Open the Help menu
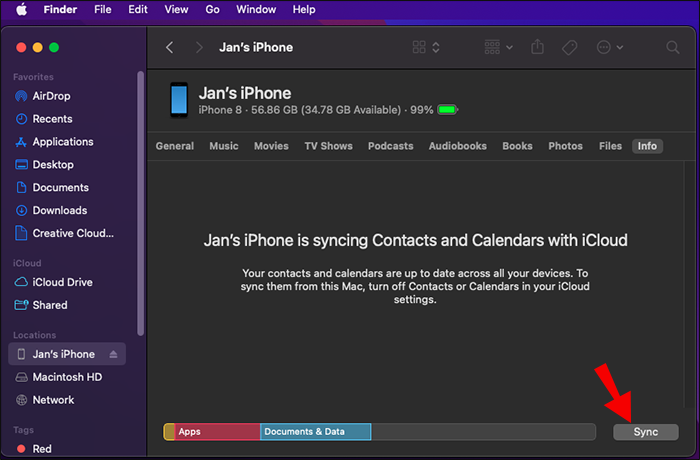The image size is (700, 460). click(x=304, y=9)
